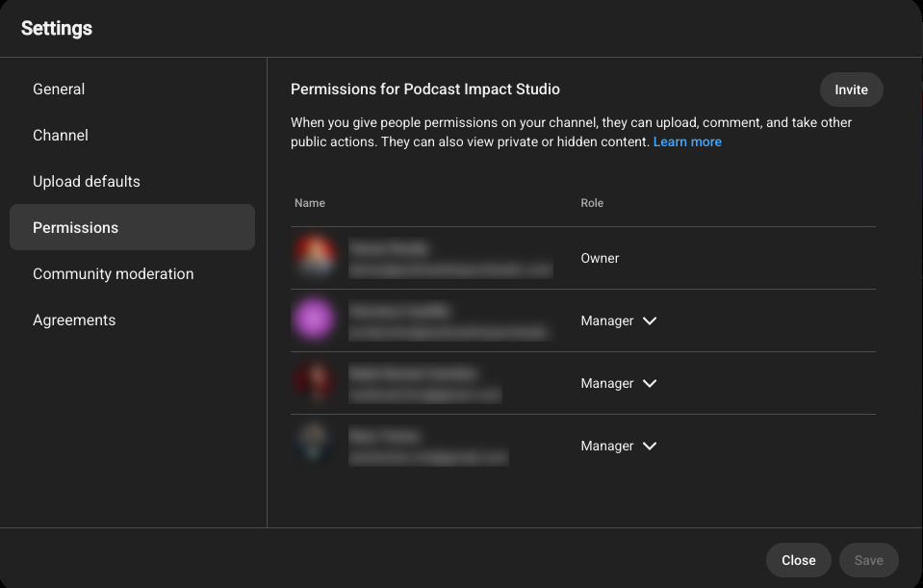Viewport: 923px width, 588px height.
Task: Click the avatar in the last row
Action: coord(314,445)
